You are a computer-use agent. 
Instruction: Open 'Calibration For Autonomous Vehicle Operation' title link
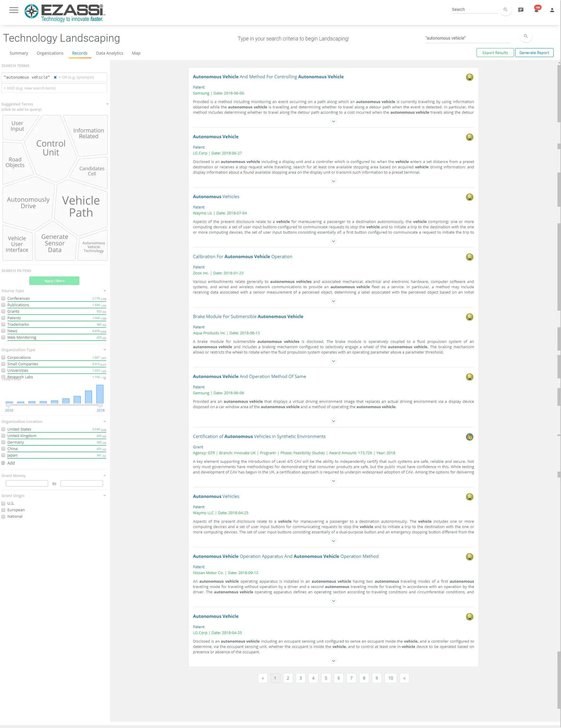pyautogui.click(x=242, y=257)
